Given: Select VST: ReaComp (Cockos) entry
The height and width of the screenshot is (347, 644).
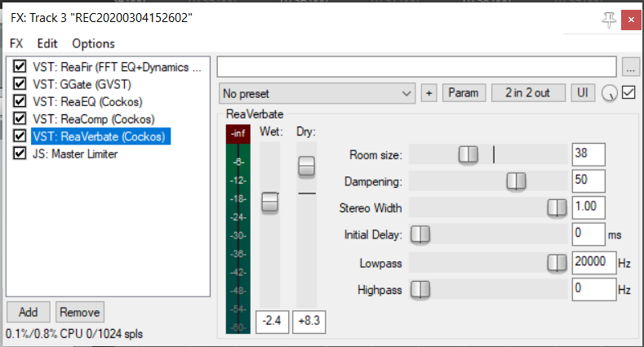Looking at the screenshot, I should pyautogui.click(x=94, y=119).
